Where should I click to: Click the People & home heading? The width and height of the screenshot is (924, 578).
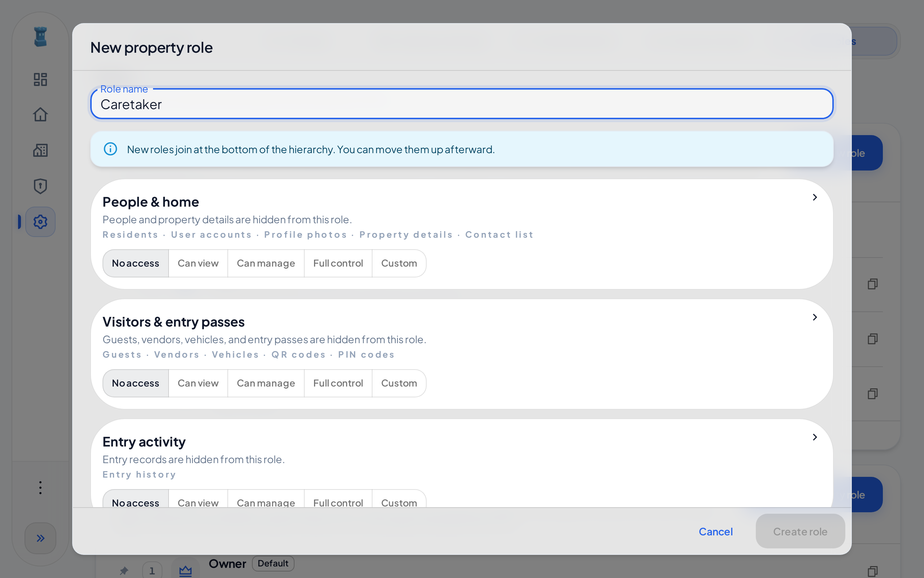151,202
